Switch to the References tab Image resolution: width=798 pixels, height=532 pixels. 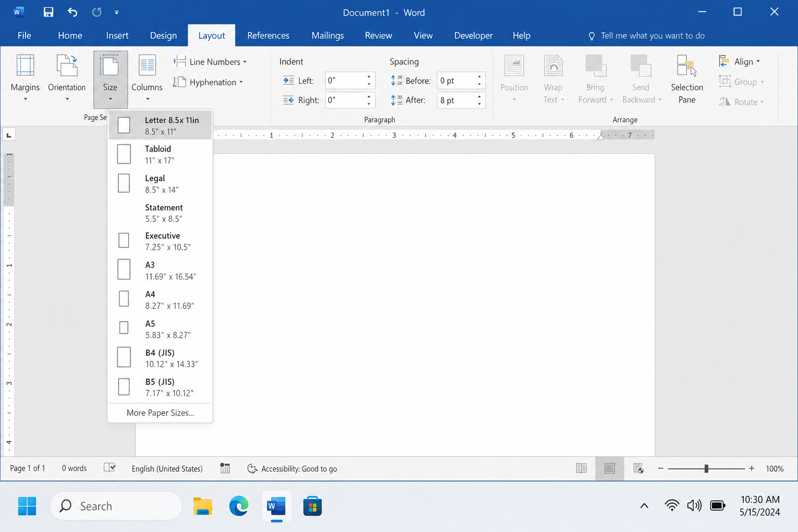(268, 35)
